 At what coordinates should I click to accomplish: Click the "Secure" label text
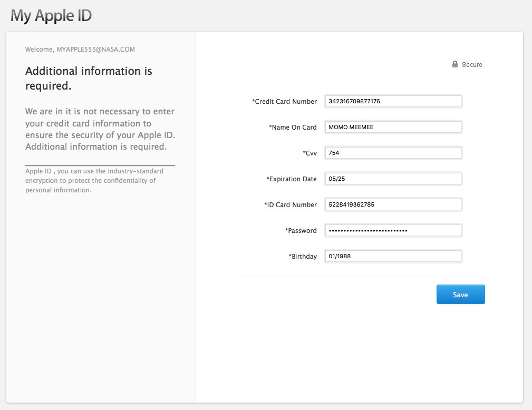(472, 64)
